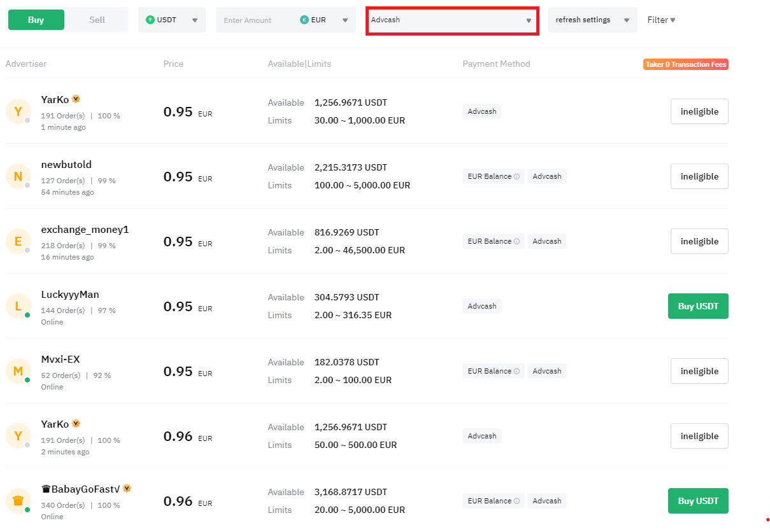Click 52 Order(s) 92% stats text
This screenshot has width=770, height=532.
[x=76, y=375]
